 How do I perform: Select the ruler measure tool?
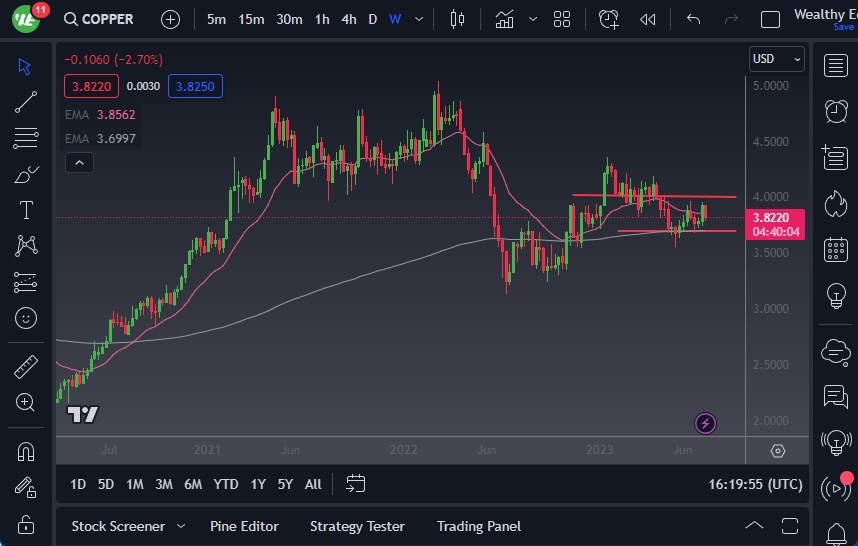[26, 367]
